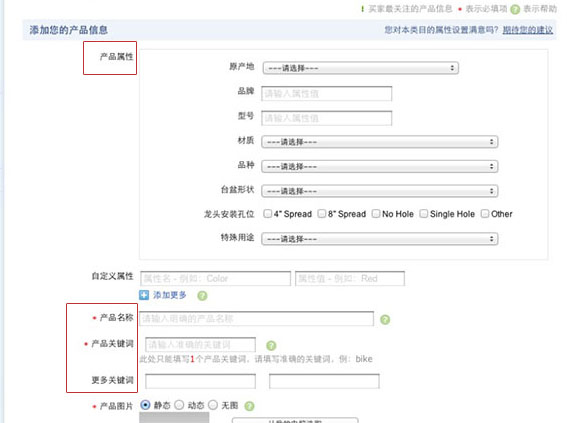Open the 期待您的建议 link
The height and width of the screenshot is (423, 567).
(x=528, y=30)
